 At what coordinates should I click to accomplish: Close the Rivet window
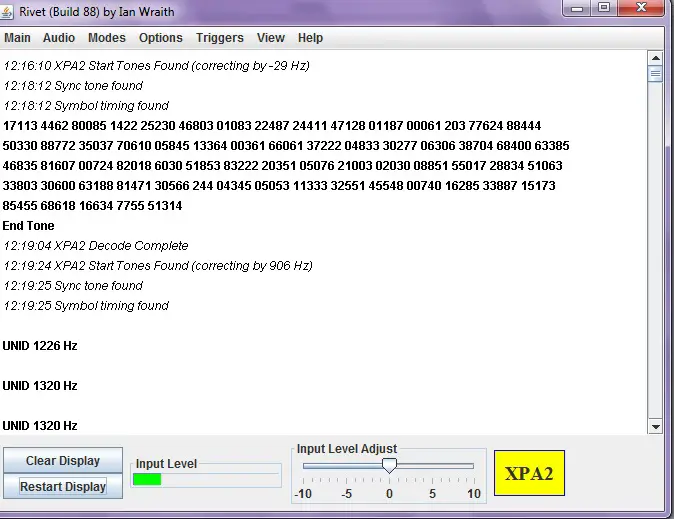click(641, 8)
